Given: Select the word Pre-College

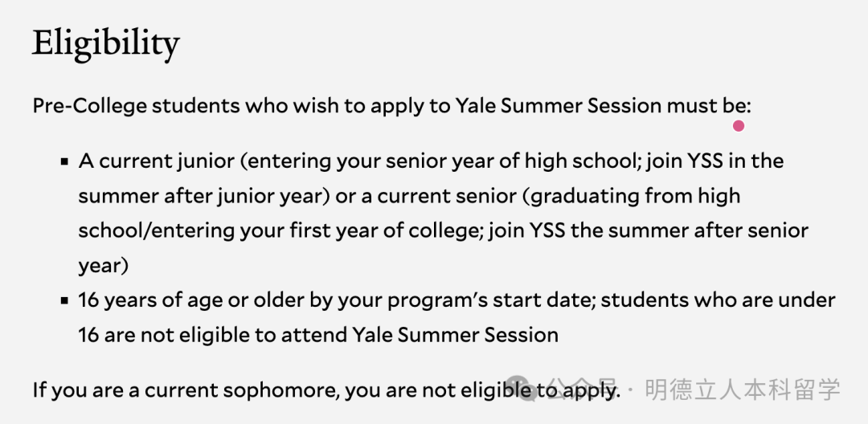Looking at the screenshot, I should point(89,105).
